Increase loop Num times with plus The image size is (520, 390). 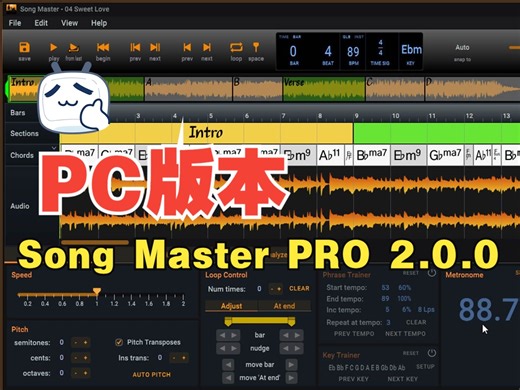point(279,289)
